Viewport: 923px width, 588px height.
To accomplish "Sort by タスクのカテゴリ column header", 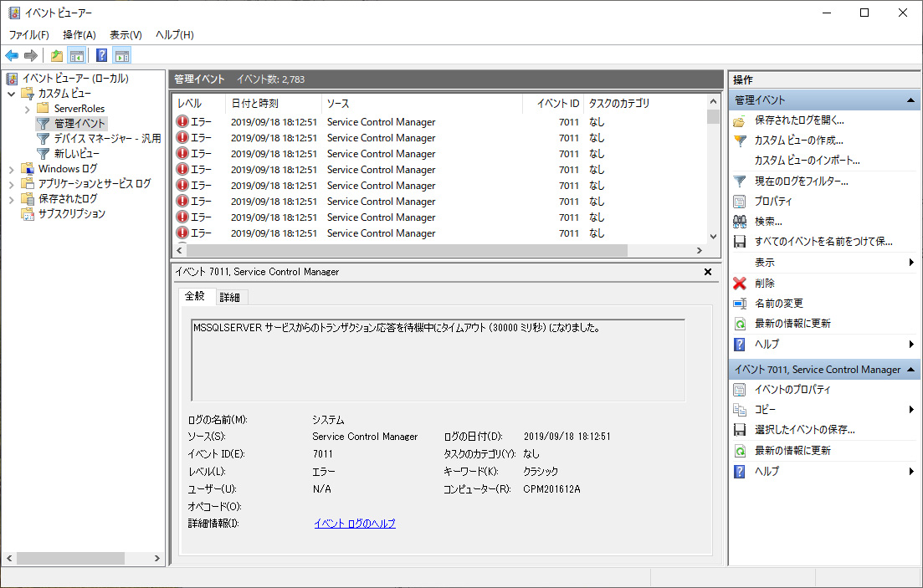I will click(644, 104).
